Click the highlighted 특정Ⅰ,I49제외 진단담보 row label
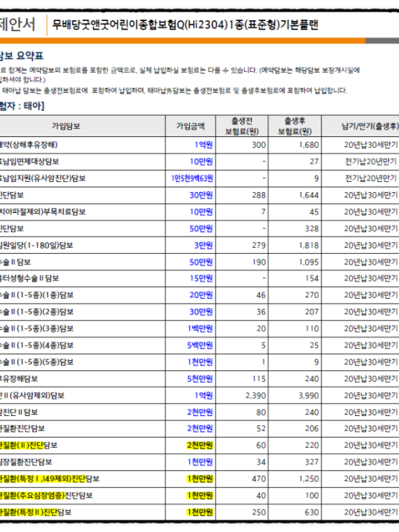The width and height of the screenshot is (399, 532). click(49, 479)
